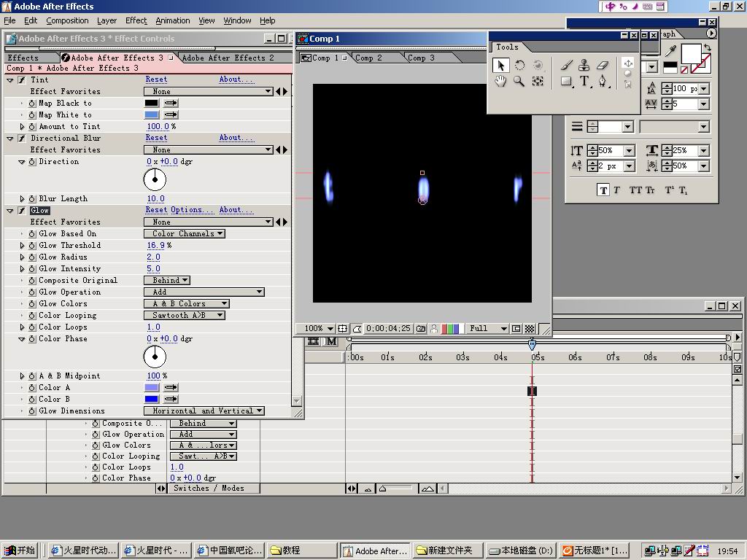The height and width of the screenshot is (560, 747).
Task: Reset the Tint effect
Action: coord(156,79)
